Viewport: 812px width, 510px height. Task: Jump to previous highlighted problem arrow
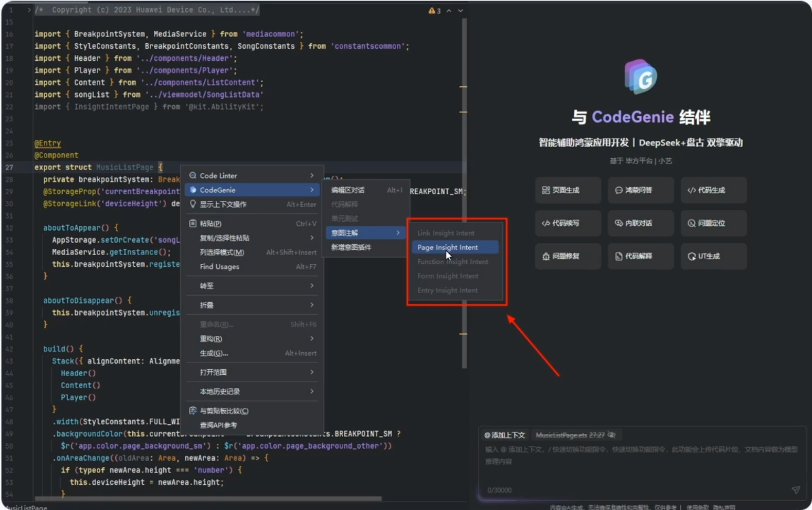pyautogui.click(x=449, y=10)
